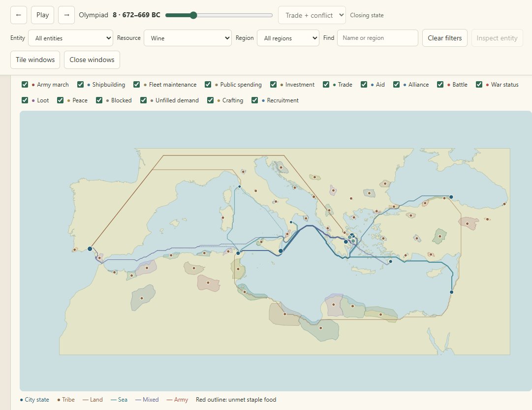The height and width of the screenshot is (410, 532).
Task: Toggle the Army march checkbox
Action: 25,85
